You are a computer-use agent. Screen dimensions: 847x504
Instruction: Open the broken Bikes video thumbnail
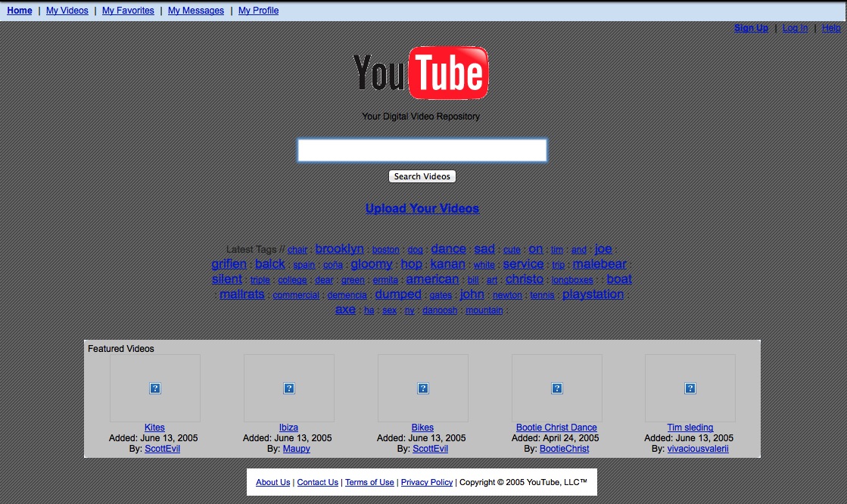423,388
